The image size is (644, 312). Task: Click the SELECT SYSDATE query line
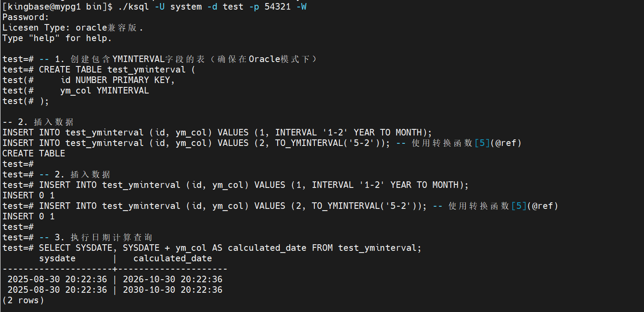coord(230,248)
